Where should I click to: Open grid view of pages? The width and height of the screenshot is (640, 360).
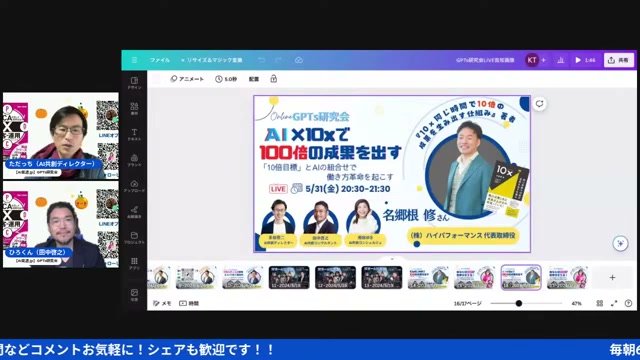coord(600,303)
